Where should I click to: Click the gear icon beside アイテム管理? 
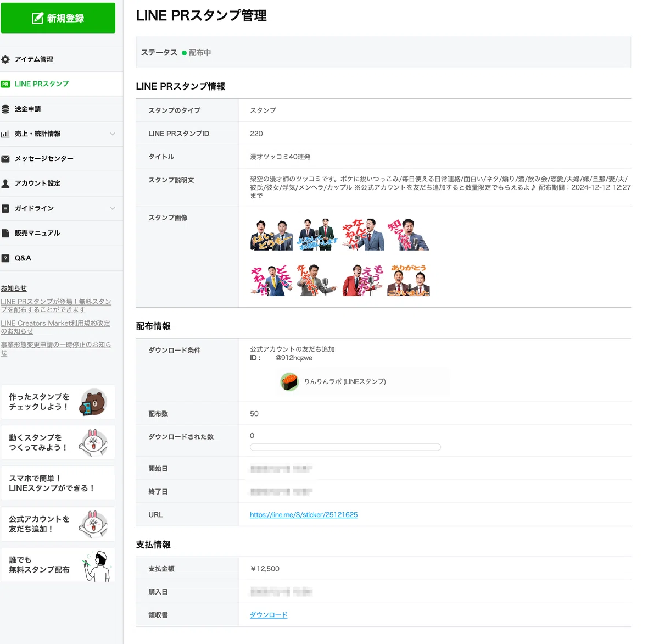[5, 59]
